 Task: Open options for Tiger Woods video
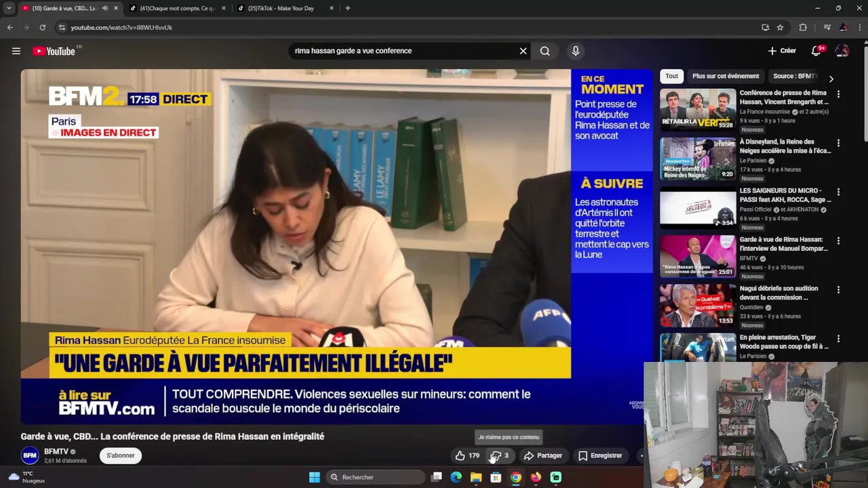coord(838,338)
